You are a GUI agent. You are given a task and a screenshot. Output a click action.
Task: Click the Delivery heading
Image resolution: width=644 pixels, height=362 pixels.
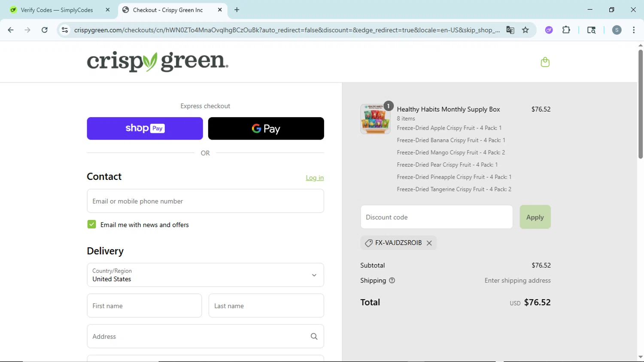pos(105,251)
